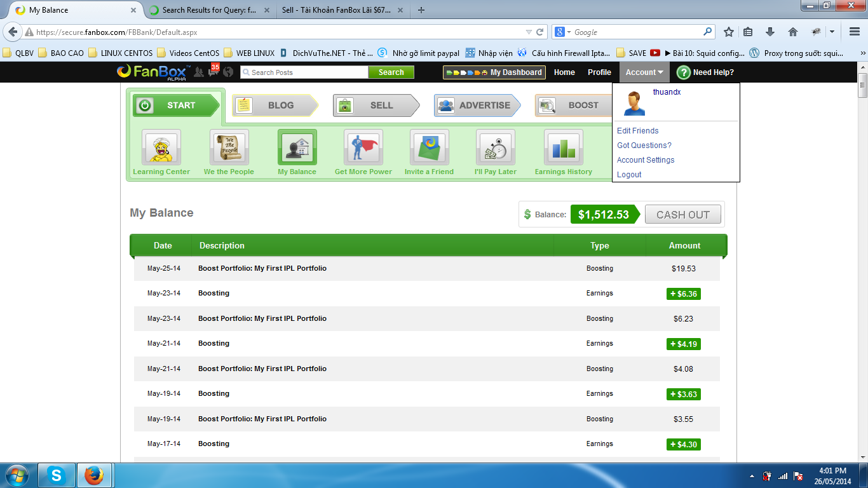Screen dimensions: 868x488
Task: Open the Google search engine selector dropdown
Action: [x=563, y=32]
